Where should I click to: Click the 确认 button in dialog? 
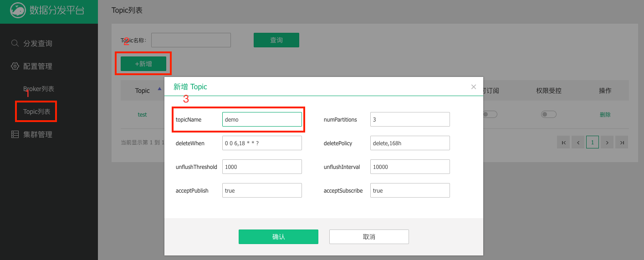click(278, 237)
